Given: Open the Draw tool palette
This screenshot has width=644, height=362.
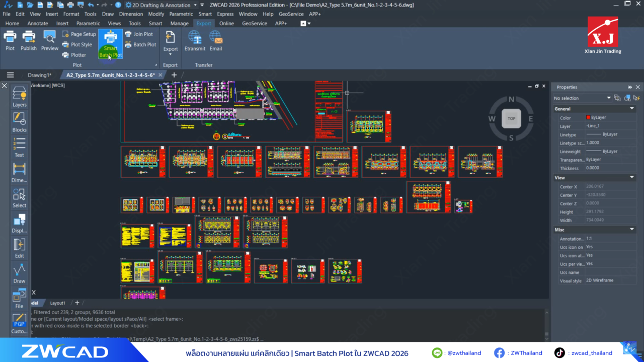Looking at the screenshot, I should (20, 273).
